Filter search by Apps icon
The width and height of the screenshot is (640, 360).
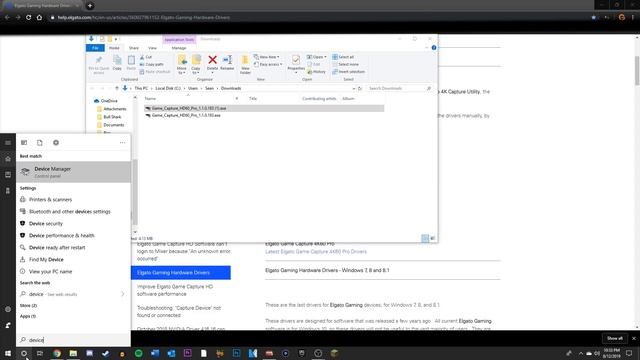(x=24, y=142)
